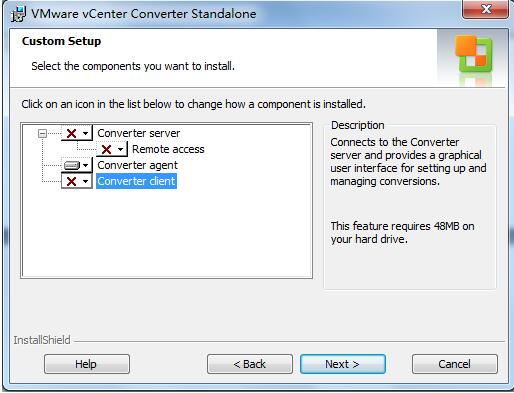Viewport: 514px width, 393px height.
Task: Go back with the < Back button
Action: coord(250,364)
